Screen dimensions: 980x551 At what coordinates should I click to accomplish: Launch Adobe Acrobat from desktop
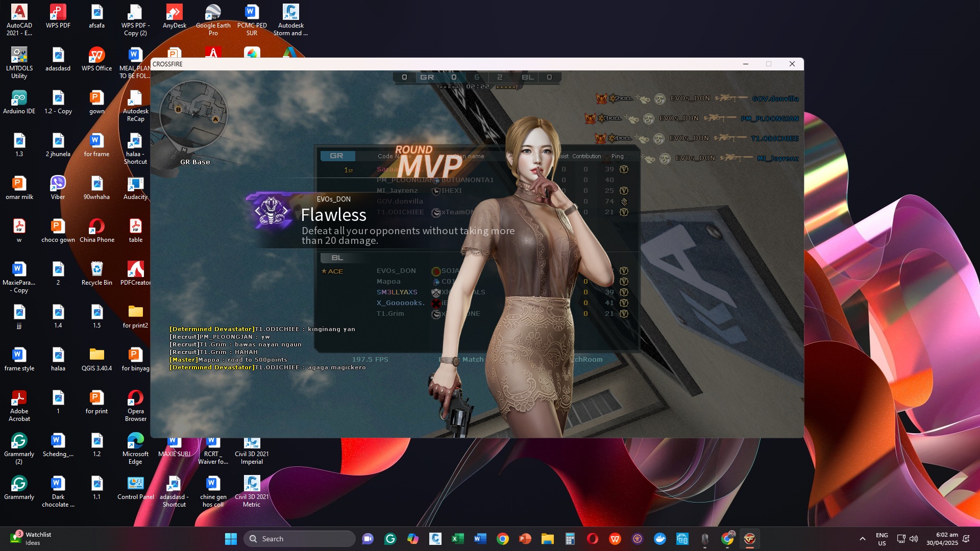click(x=19, y=405)
